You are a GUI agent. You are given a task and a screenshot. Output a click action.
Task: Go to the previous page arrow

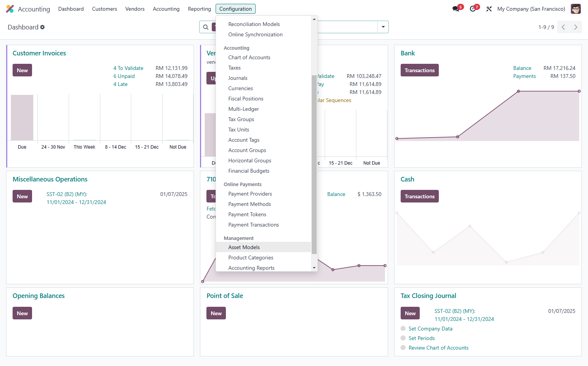point(563,27)
